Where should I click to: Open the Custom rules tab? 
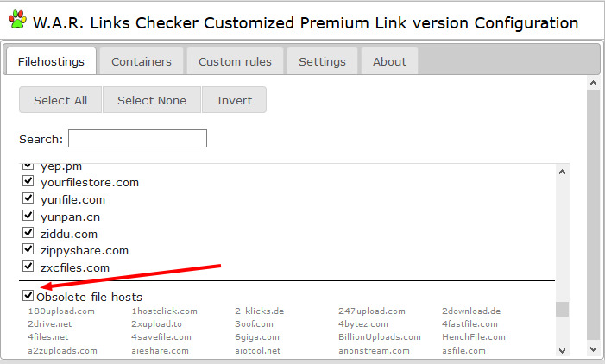235,61
